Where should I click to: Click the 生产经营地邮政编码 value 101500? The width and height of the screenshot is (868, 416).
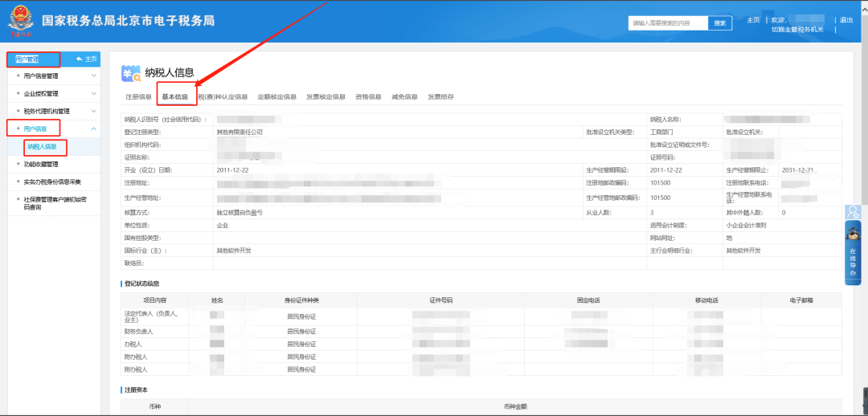[661, 198]
